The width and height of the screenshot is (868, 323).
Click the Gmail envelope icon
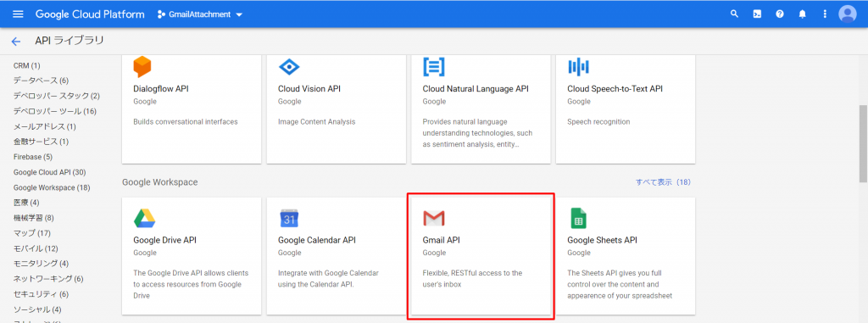(434, 219)
